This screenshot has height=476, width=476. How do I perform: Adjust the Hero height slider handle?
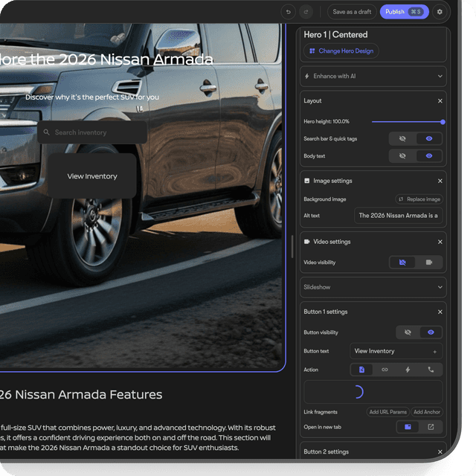click(x=443, y=122)
